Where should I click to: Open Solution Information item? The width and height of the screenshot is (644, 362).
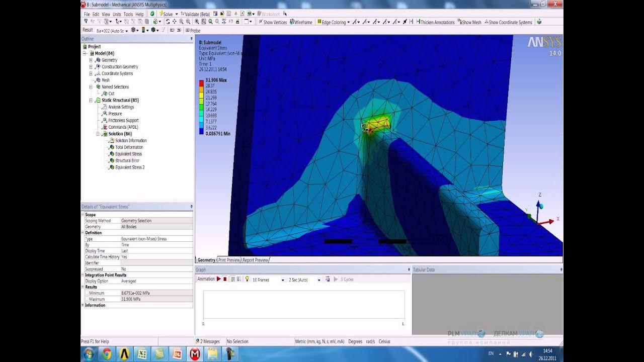pos(131,140)
